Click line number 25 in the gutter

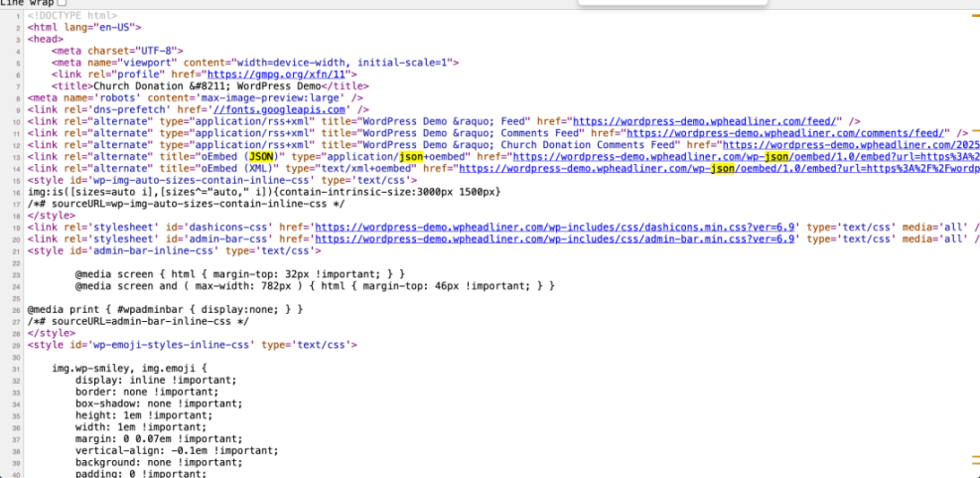[18, 298]
